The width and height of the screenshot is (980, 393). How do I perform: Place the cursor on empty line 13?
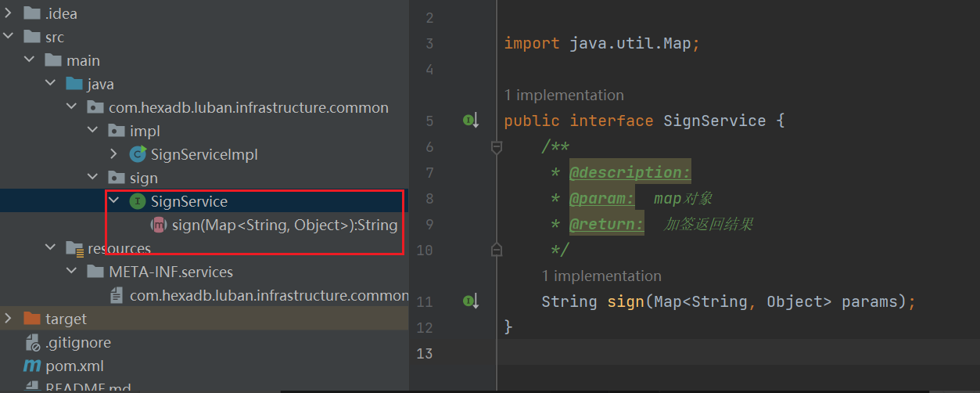pos(735,353)
